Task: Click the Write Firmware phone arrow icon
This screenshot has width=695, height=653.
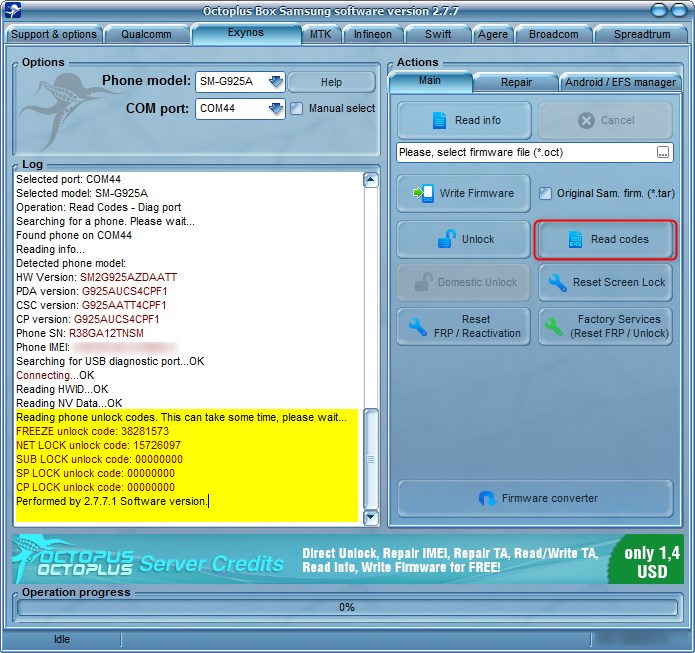Action: coord(423,193)
